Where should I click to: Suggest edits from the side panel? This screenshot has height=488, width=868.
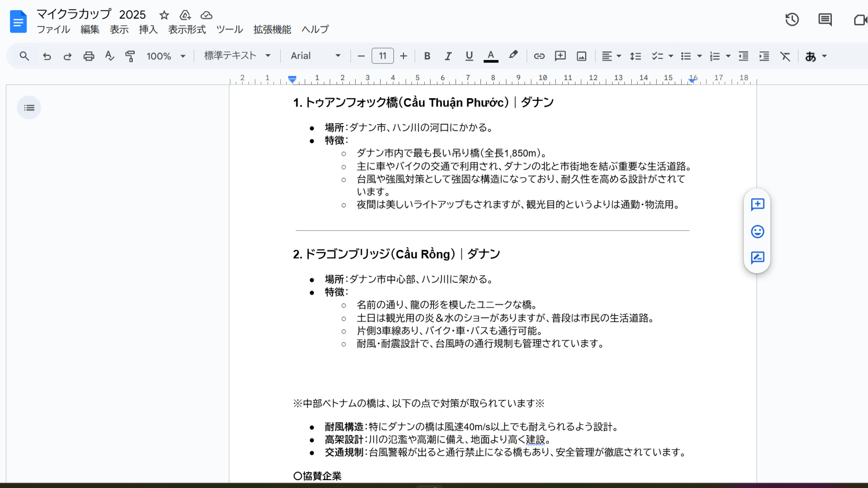click(x=758, y=258)
